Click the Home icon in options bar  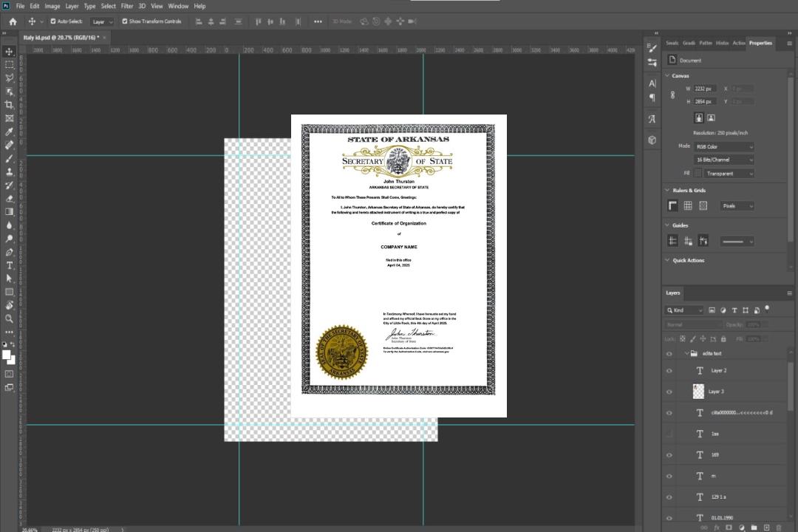pyautogui.click(x=13, y=21)
